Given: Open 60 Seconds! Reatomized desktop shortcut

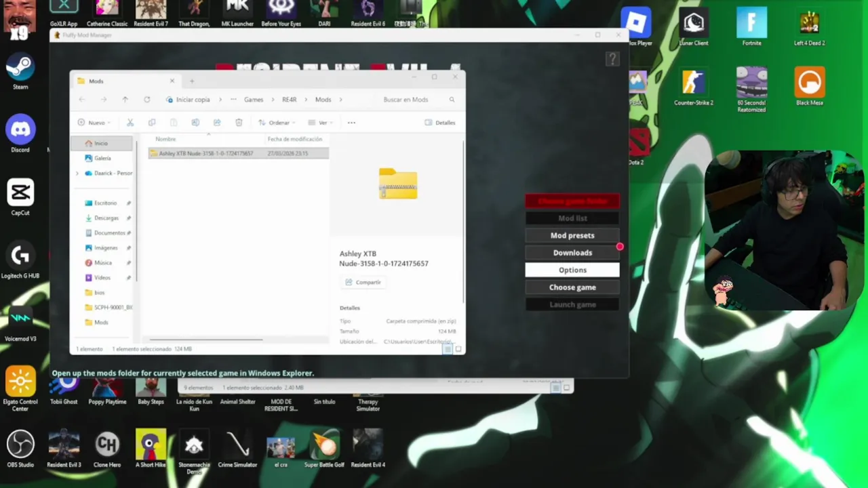Looking at the screenshot, I should coord(751,89).
